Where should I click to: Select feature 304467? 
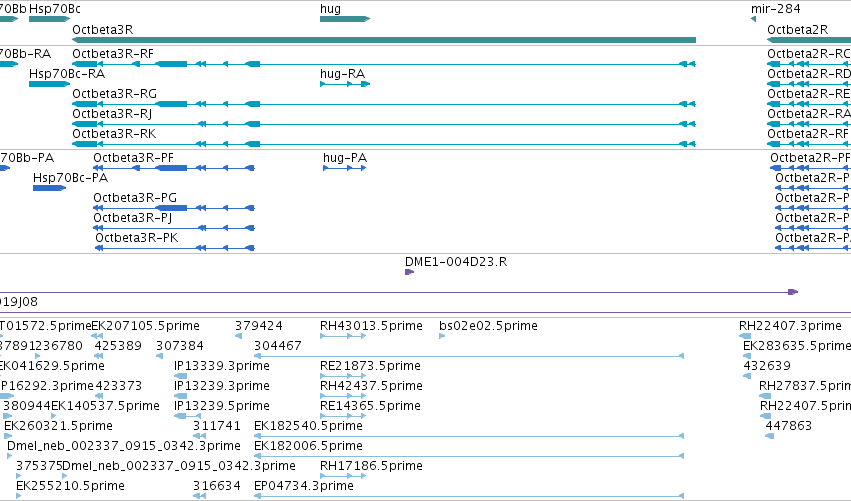click(x=277, y=346)
